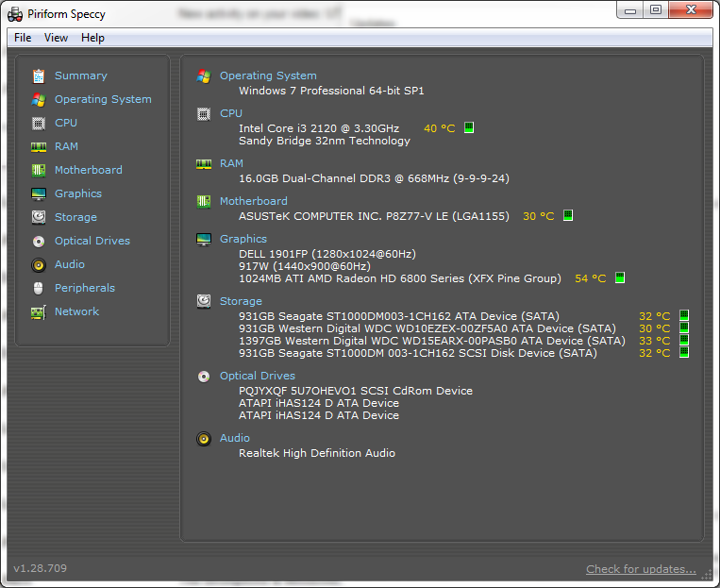The height and width of the screenshot is (588, 720).
Task: Click the Check for updates link
Action: point(641,569)
